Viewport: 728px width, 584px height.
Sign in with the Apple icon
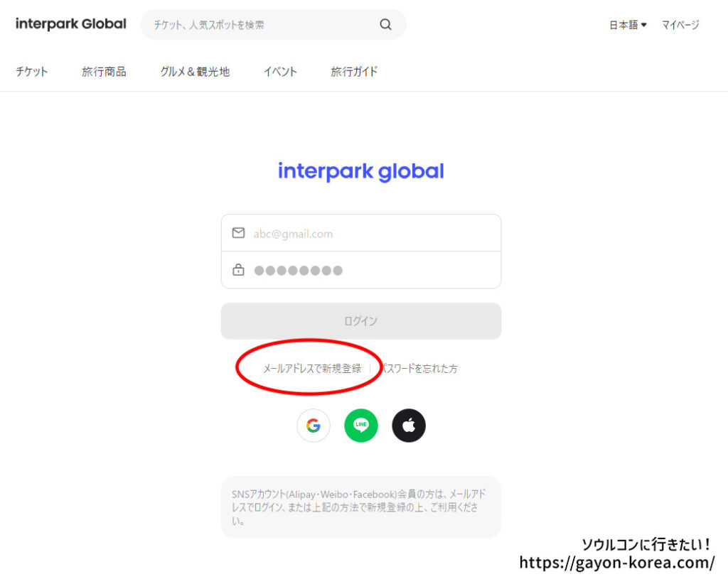pyautogui.click(x=409, y=426)
